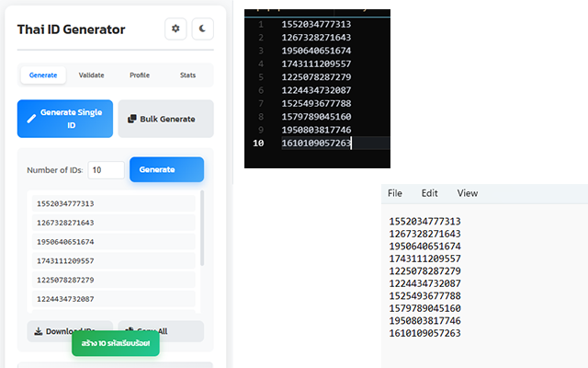Viewport: 588px width, 368px height.
Task: Go to the Generate tab
Action: [x=43, y=75]
